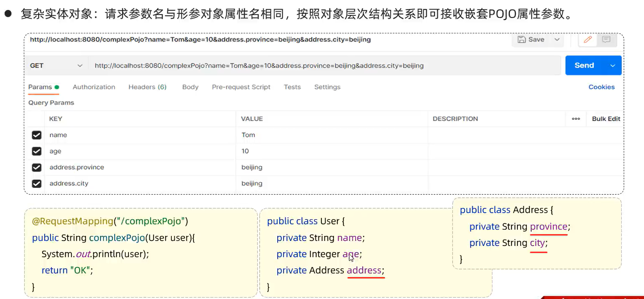Switch to the Authorization tab

coord(94,87)
